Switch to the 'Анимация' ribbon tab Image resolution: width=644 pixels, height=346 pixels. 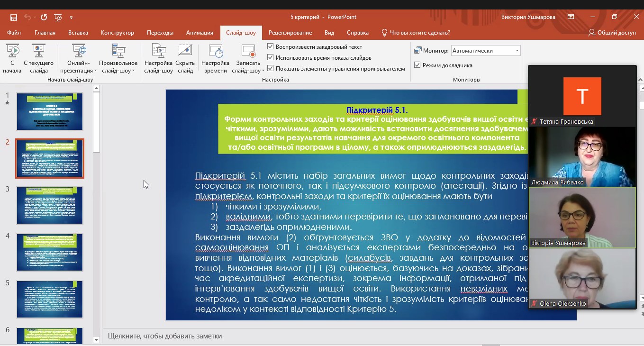pos(200,33)
